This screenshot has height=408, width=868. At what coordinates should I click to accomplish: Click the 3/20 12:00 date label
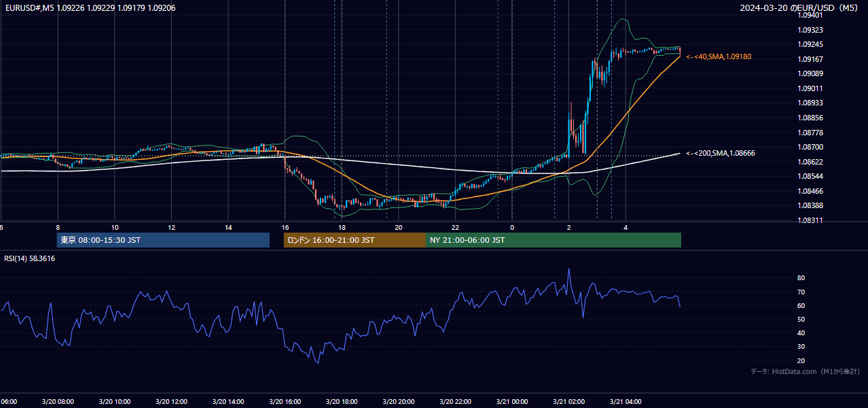point(171,401)
